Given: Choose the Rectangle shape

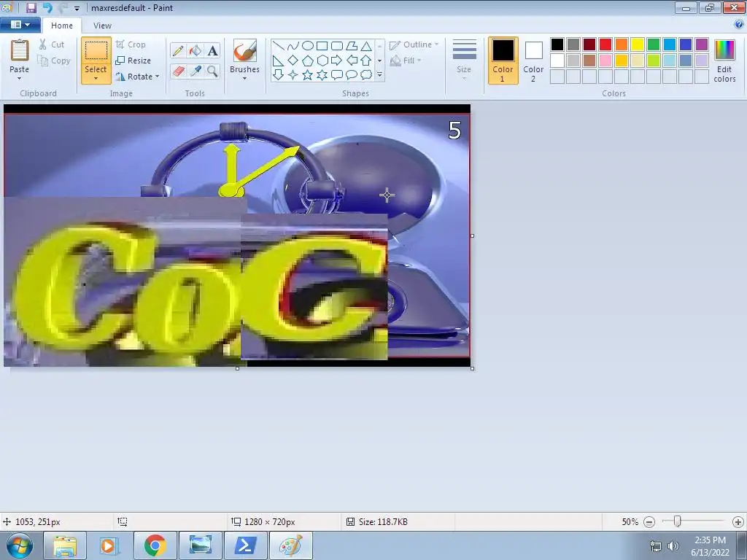Looking at the screenshot, I should tap(322, 46).
